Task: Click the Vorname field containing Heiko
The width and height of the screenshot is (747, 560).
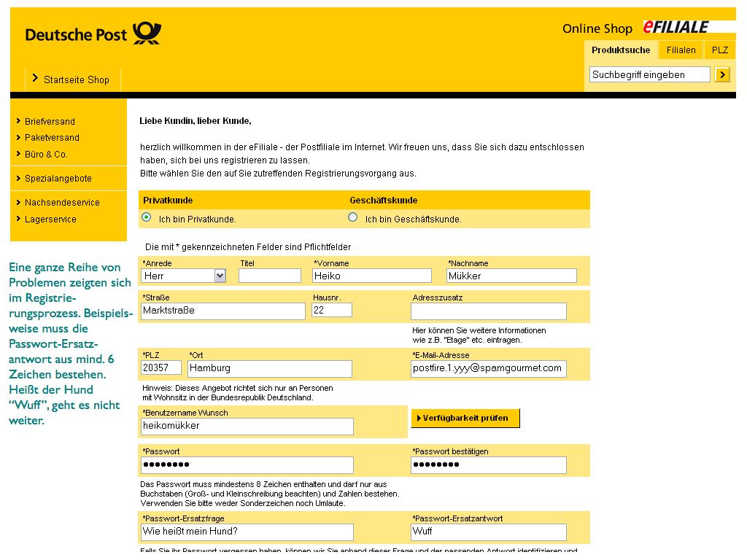Action: click(372, 276)
